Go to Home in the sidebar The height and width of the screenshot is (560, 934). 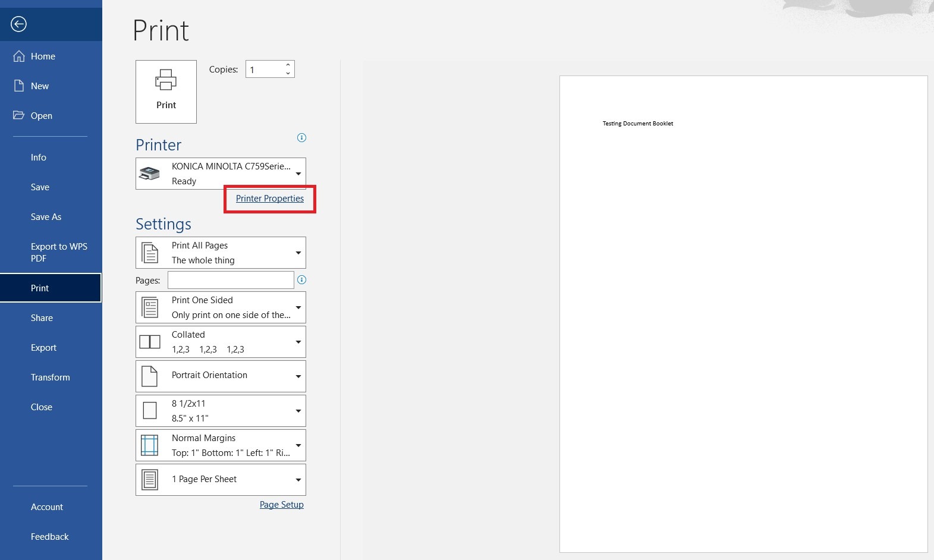43,56
